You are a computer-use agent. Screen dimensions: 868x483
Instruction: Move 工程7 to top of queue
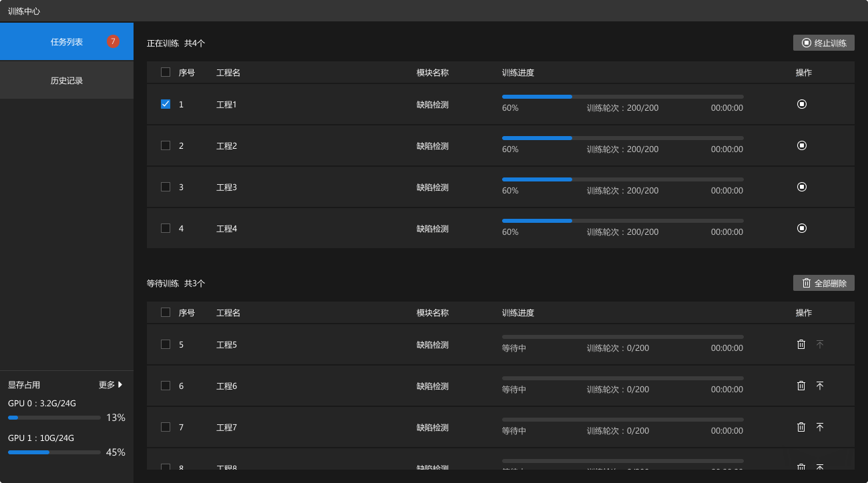(820, 427)
